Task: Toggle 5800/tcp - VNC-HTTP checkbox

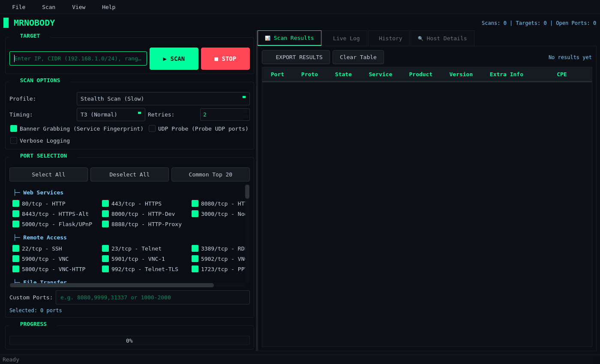Action: (16, 269)
